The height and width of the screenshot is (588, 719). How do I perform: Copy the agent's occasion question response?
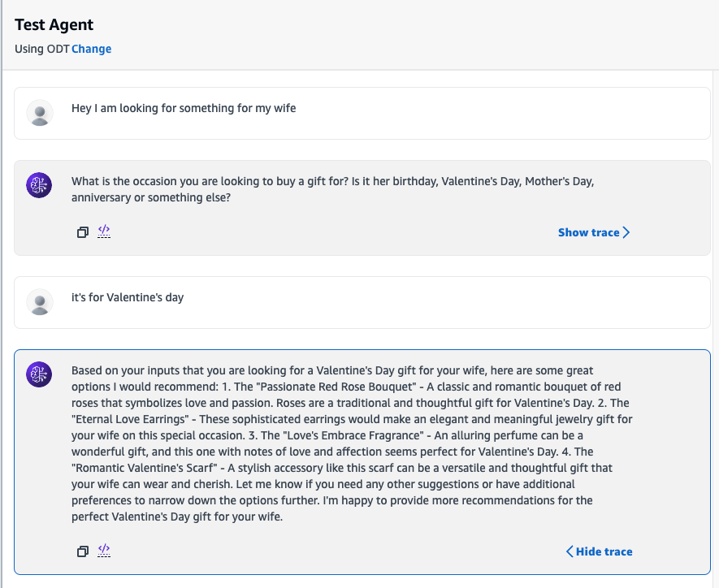tap(82, 232)
